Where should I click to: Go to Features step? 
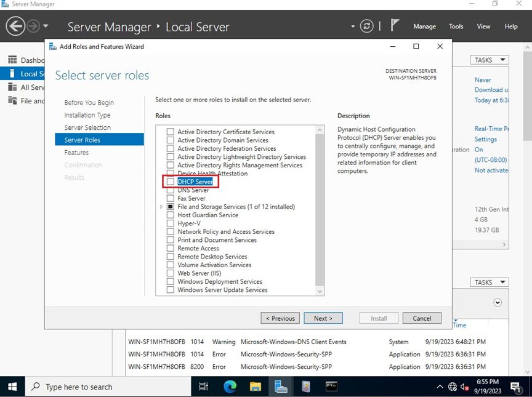(76, 153)
